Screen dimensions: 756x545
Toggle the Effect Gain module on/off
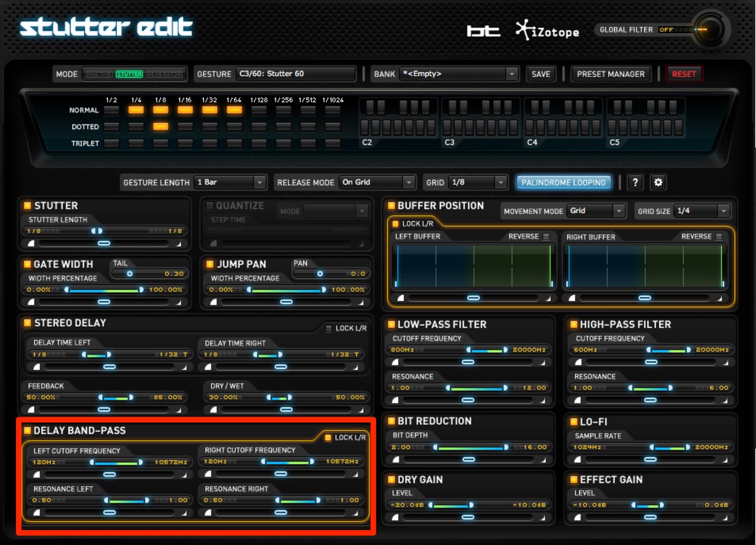click(574, 480)
